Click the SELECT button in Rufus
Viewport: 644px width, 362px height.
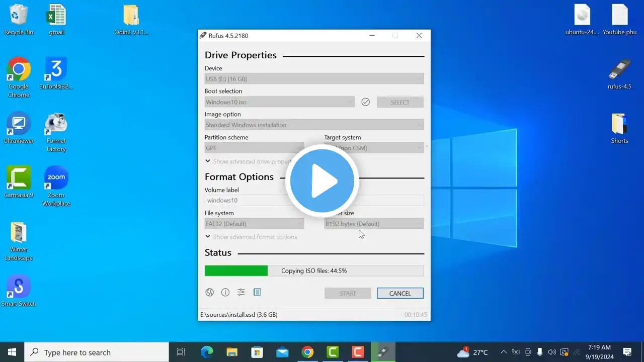tap(400, 102)
